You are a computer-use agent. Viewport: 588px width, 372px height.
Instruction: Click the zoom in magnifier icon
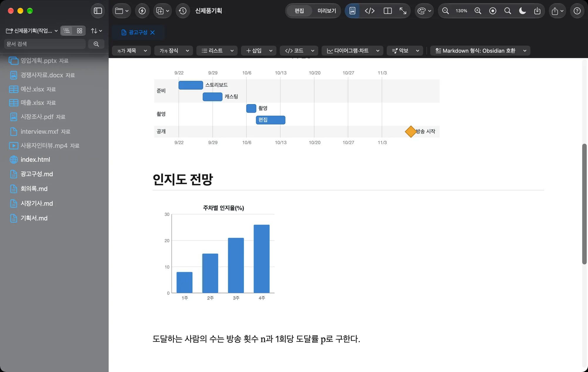coord(478,11)
